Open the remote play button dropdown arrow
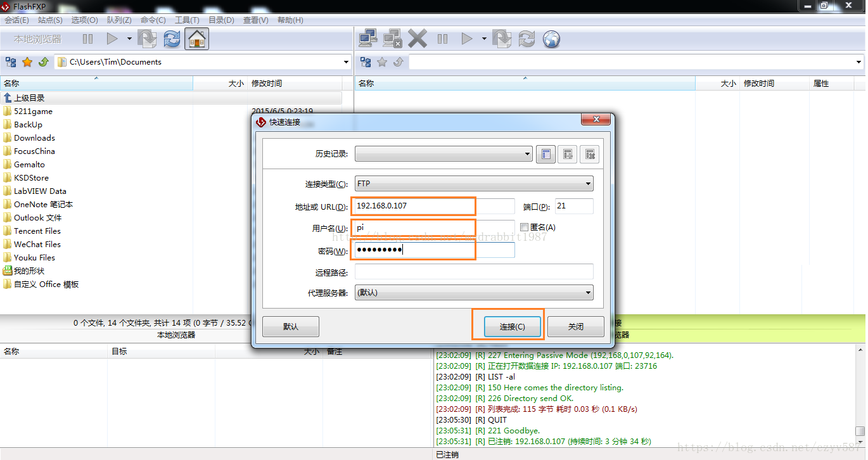Image resolution: width=868 pixels, height=460 pixels. (x=484, y=39)
